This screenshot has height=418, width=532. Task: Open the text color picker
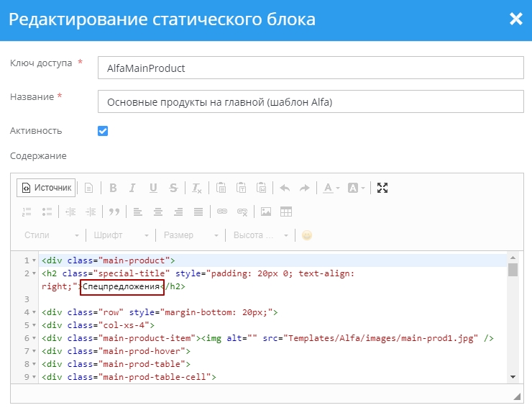tap(331, 188)
